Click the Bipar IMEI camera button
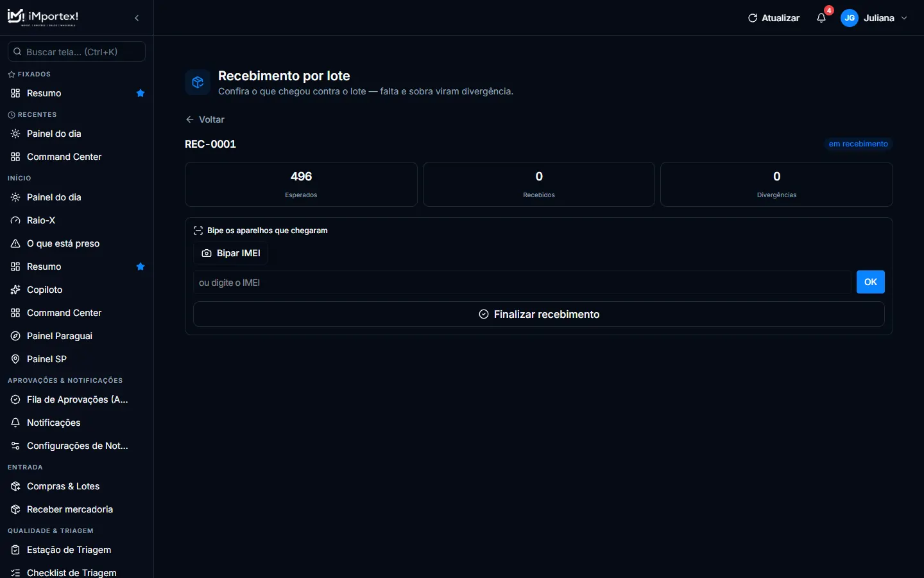The height and width of the screenshot is (578, 924). pos(231,253)
